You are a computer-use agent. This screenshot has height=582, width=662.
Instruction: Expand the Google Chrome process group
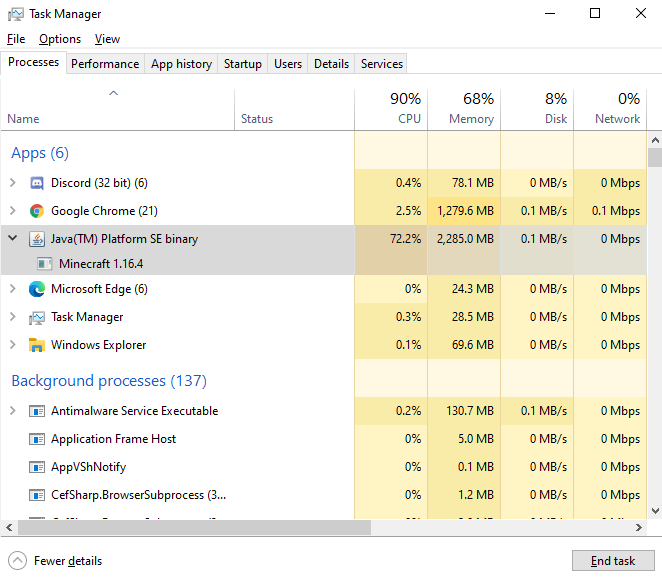click(x=12, y=211)
